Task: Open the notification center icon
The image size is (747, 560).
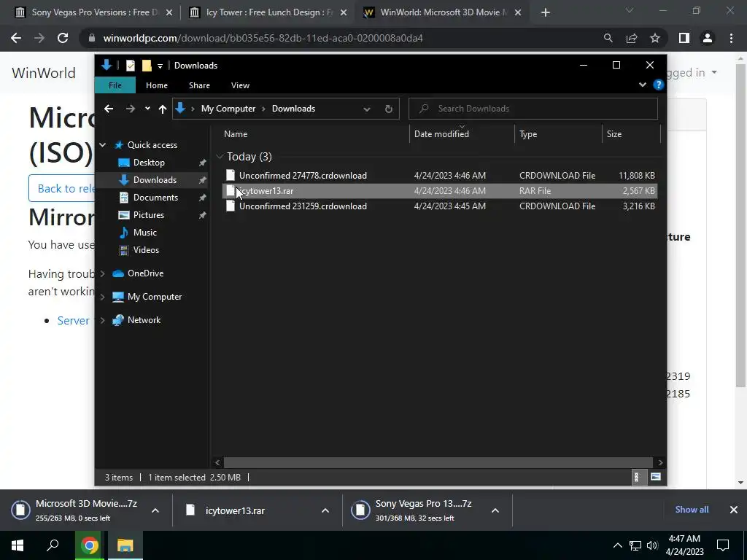Action: [x=723, y=545]
